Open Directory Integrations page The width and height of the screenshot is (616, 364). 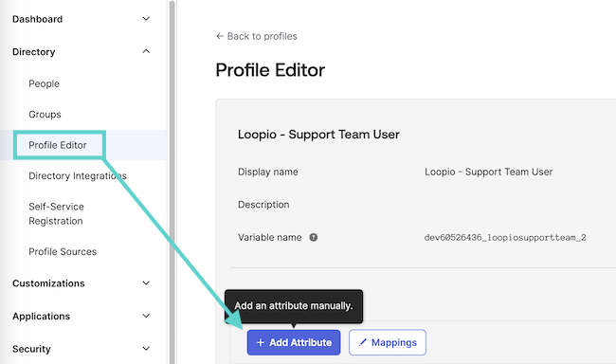coord(78,175)
